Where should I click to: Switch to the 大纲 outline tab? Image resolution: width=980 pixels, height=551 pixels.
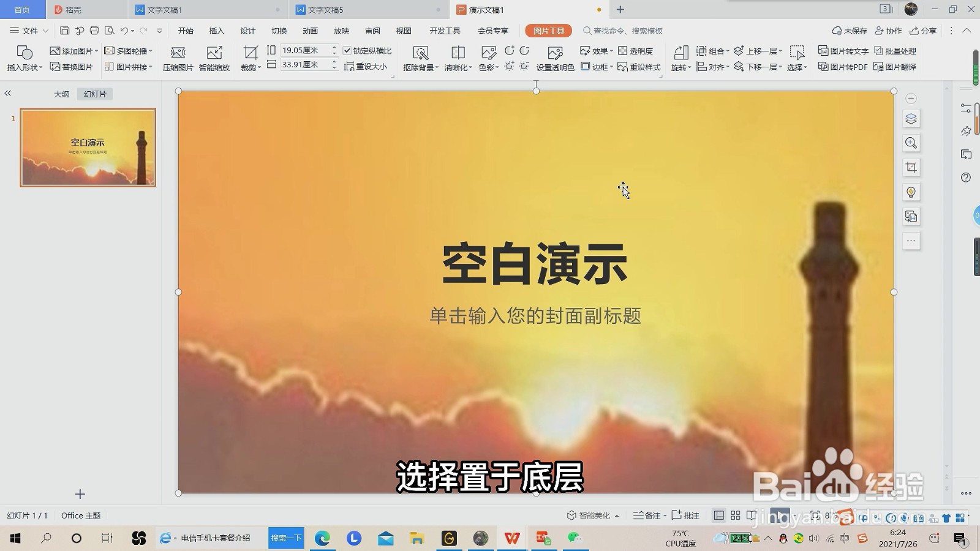pyautogui.click(x=61, y=94)
